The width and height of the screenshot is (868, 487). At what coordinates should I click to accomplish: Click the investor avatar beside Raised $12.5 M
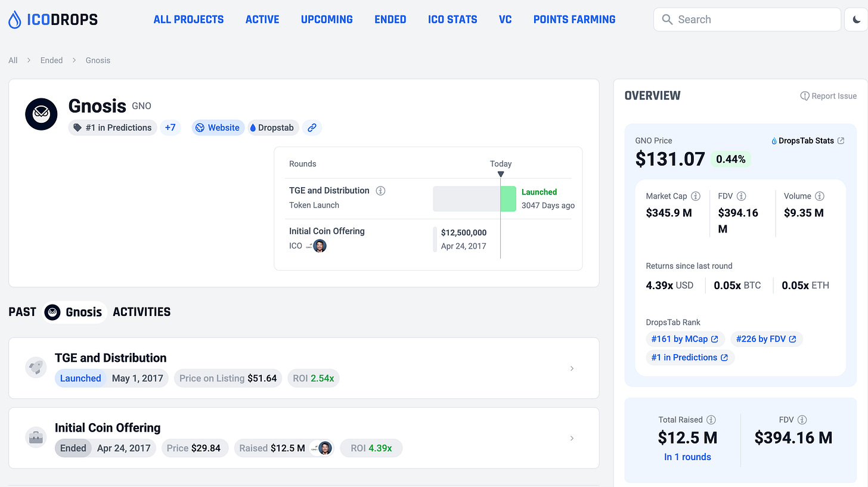[325, 448]
